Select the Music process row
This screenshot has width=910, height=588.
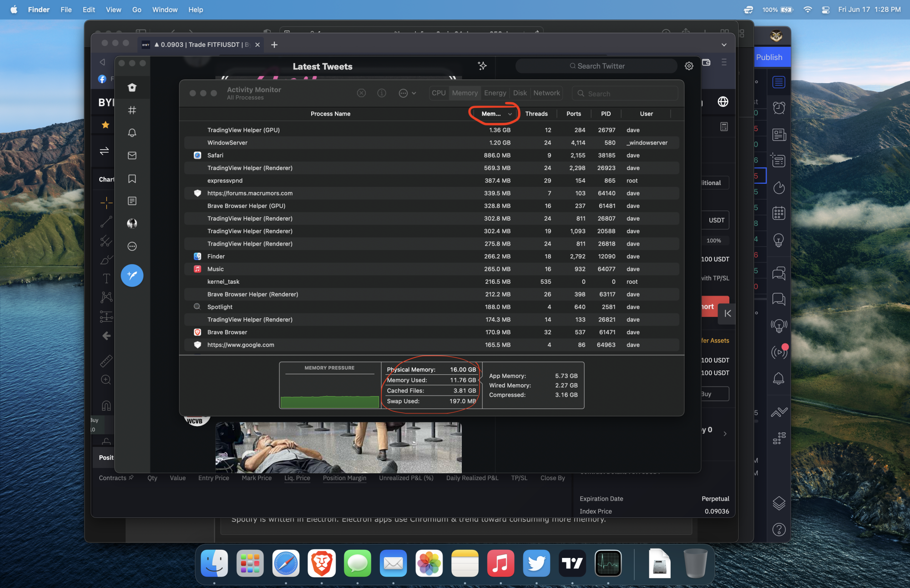click(x=431, y=269)
